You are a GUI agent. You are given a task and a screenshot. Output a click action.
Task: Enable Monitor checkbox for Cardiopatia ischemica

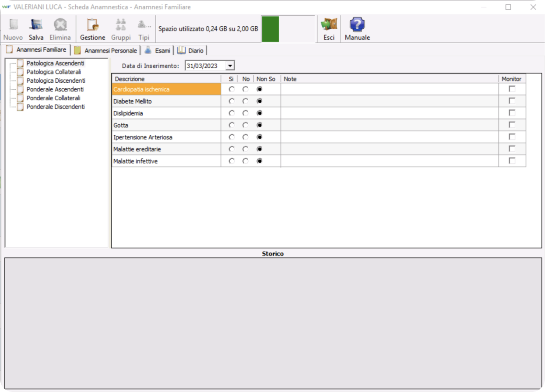(512, 89)
